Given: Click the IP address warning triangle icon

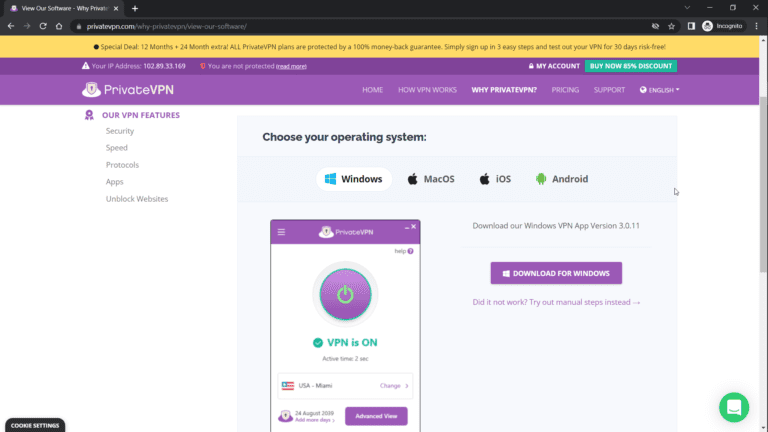Looking at the screenshot, I should pyautogui.click(x=86, y=66).
